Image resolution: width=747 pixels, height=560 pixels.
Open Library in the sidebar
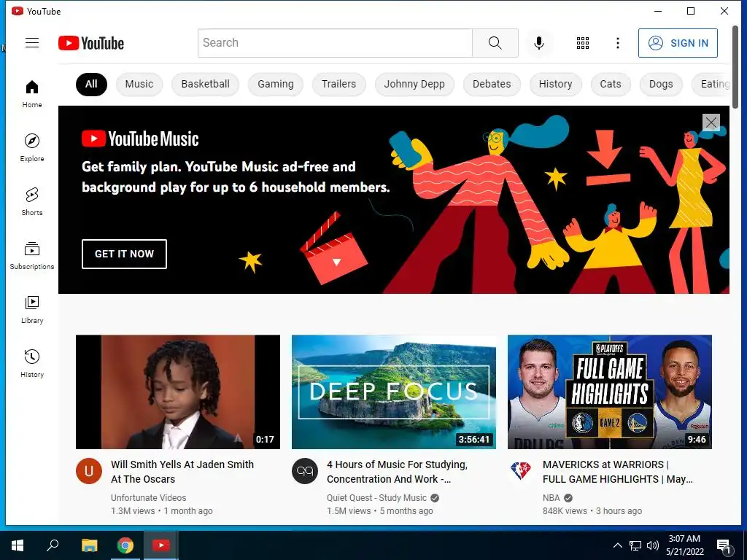tap(32, 310)
